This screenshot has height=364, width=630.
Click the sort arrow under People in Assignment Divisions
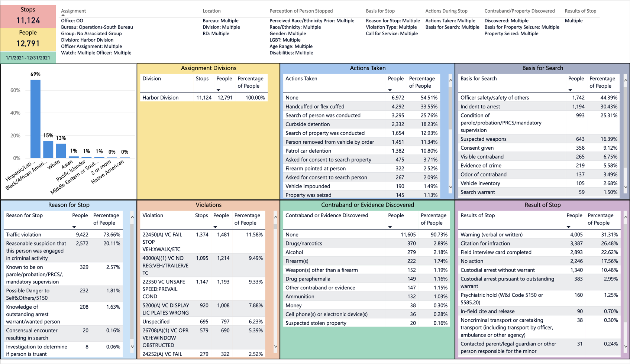(219, 90)
